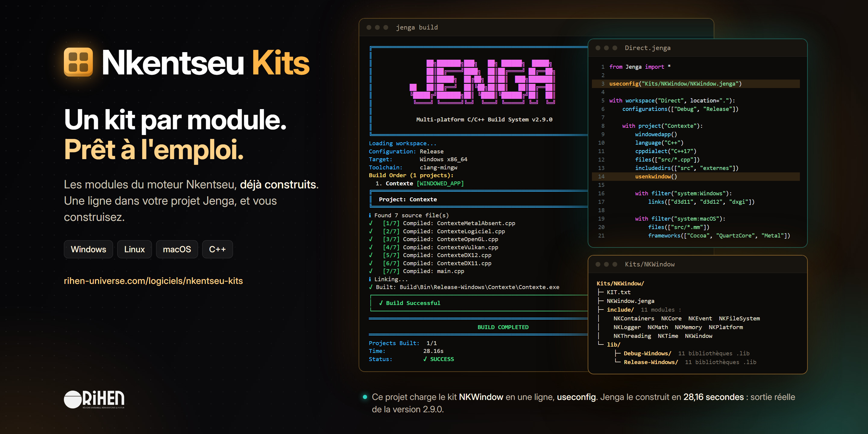Click the RIHEN logo at bottom left

94,399
